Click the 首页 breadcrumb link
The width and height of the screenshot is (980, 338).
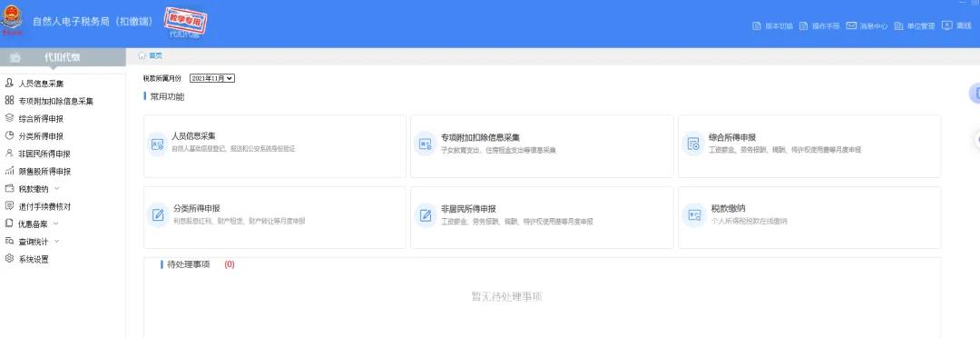tap(155, 55)
